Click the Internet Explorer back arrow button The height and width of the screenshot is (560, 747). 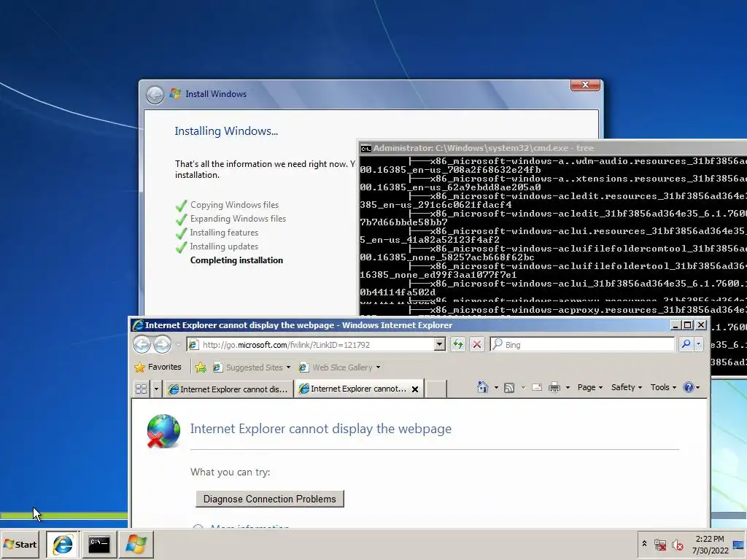[142, 344]
